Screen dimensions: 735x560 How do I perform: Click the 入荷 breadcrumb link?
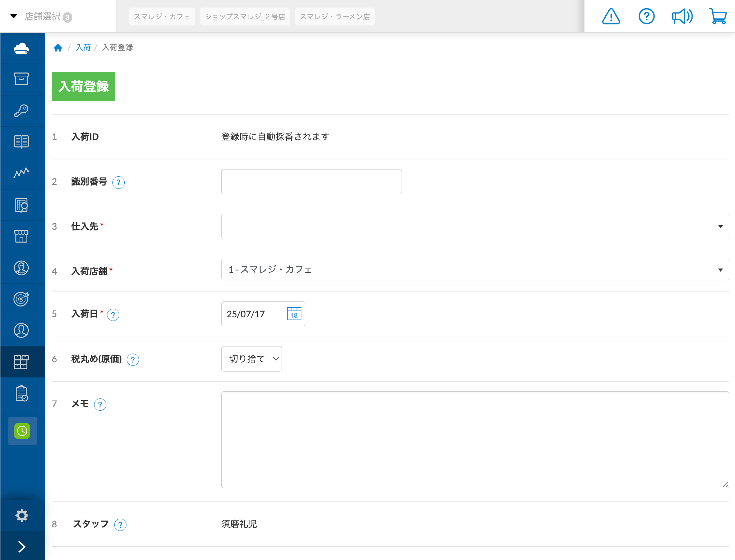pos(83,48)
